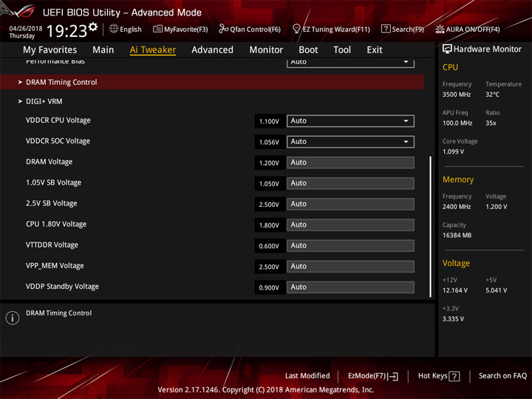The image size is (532, 399).
Task: Click the globe language icon
Action: tap(114, 29)
